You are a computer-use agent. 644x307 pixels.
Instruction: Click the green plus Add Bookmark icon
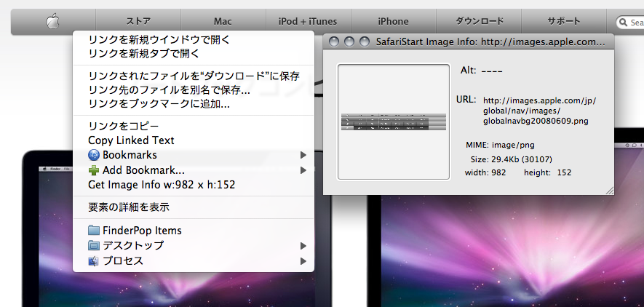pos(94,170)
